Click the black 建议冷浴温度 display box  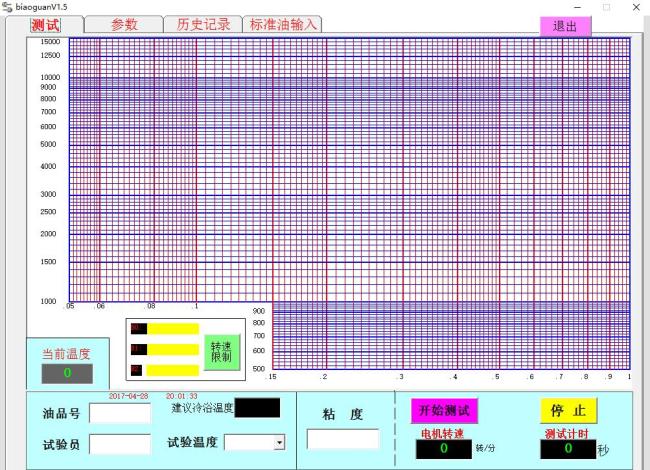[257, 408]
